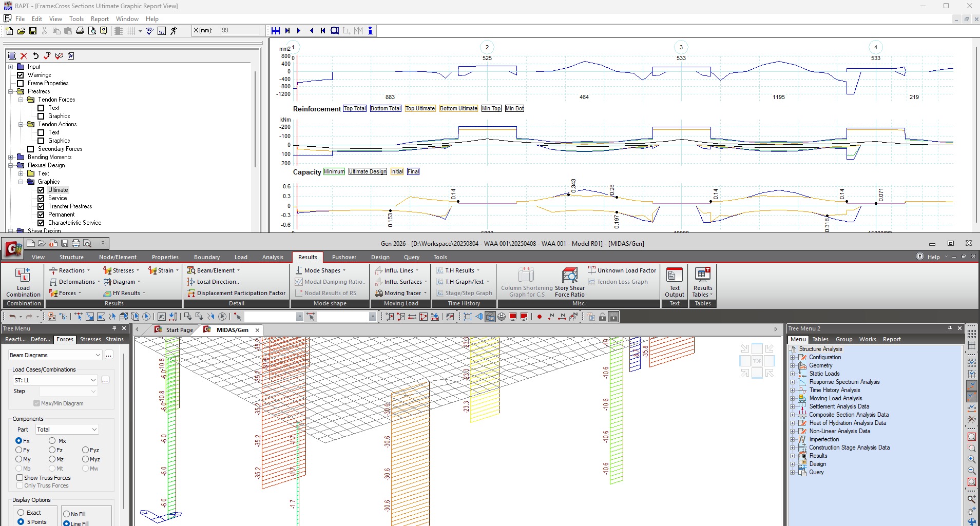
Task: Click the Unknown Load Factor button
Action: [622, 270]
